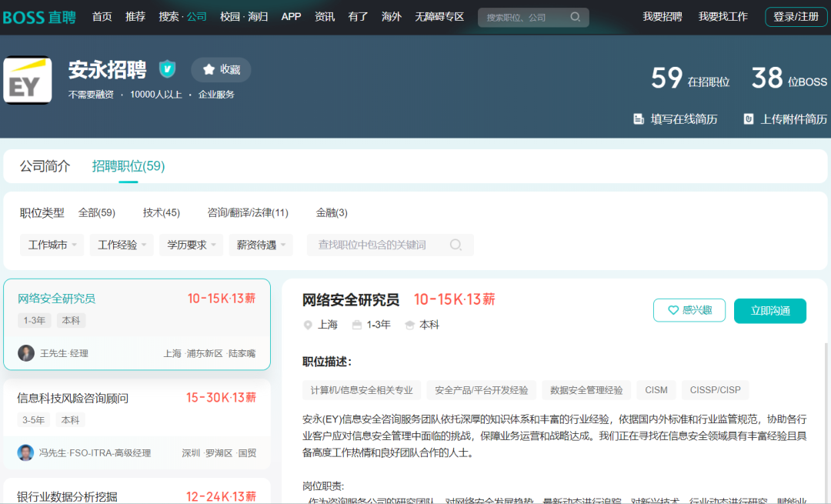The width and height of the screenshot is (831, 504).
Task: Click the 计算机/信息安全相关专业 tag
Action: click(x=362, y=390)
